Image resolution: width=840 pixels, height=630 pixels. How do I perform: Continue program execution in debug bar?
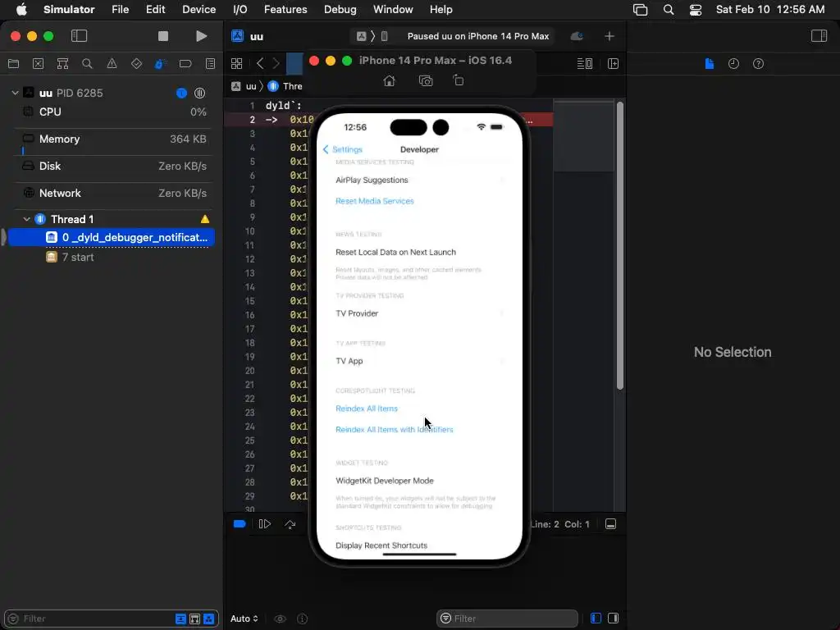[x=265, y=524]
